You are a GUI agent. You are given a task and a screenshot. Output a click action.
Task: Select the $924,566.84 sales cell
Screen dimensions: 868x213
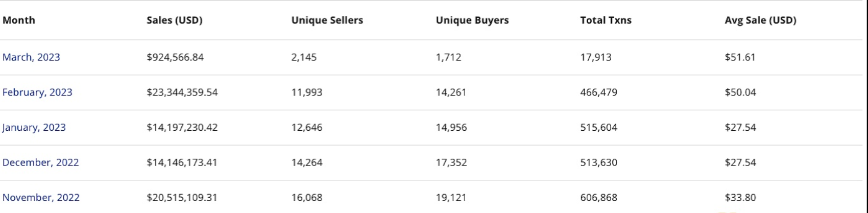pos(175,57)
